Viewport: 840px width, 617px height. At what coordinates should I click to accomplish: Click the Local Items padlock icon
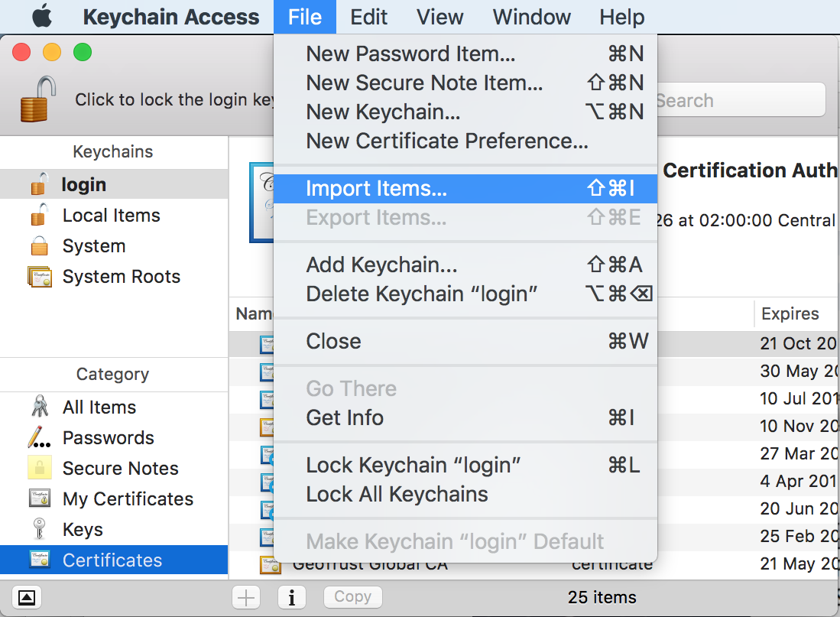pos(40,215)
